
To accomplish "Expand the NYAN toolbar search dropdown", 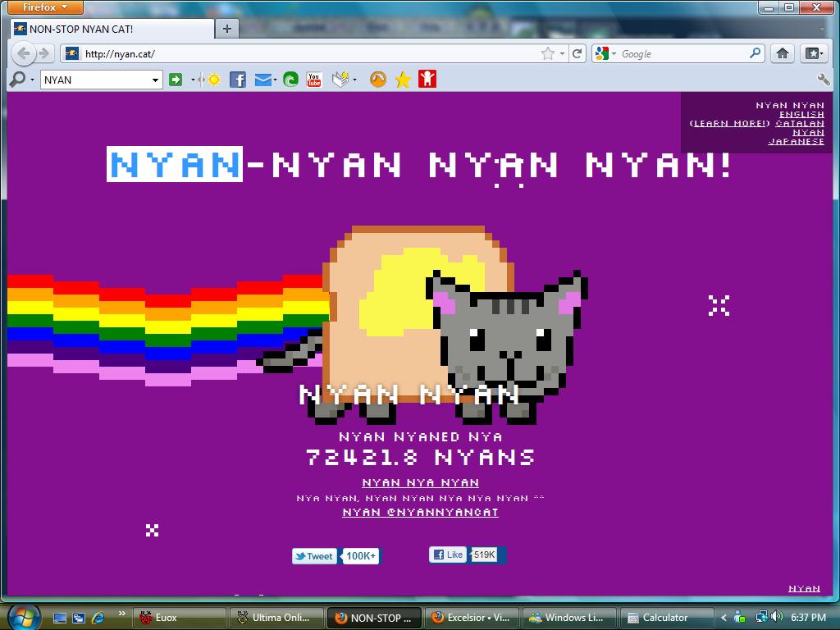I will pyautogui.click(x=155, y=80).
